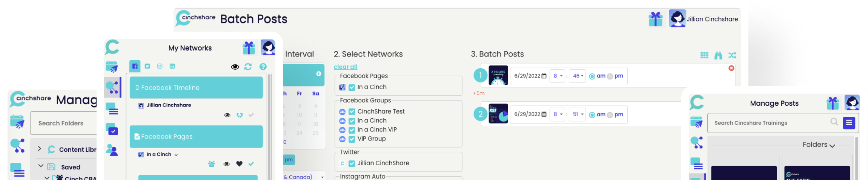The image size is (868, 180).
Task: Select the Instagram network tab icon
Action: [x=160, y=66]
